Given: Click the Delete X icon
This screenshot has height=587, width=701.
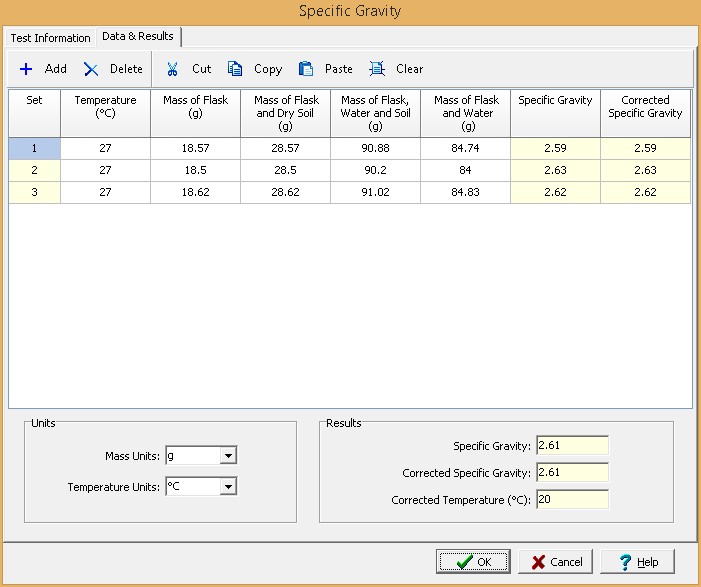Looking at the screenshot, I should 91,69.
